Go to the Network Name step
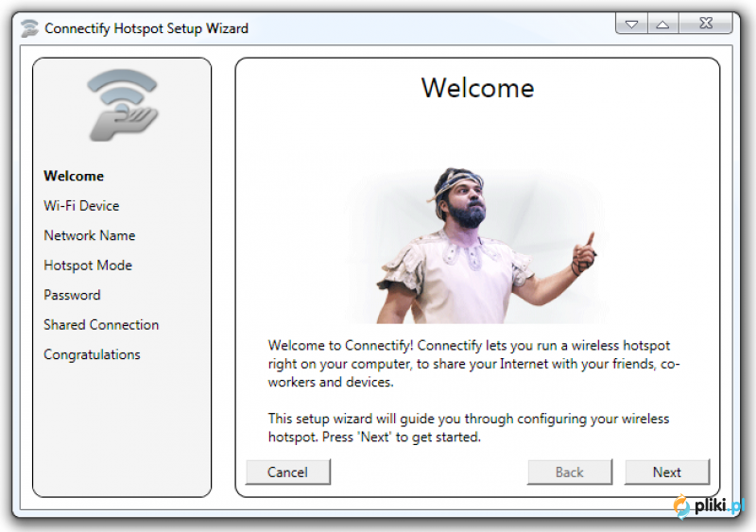The image size is (756, 532). [x=90, y=236]
